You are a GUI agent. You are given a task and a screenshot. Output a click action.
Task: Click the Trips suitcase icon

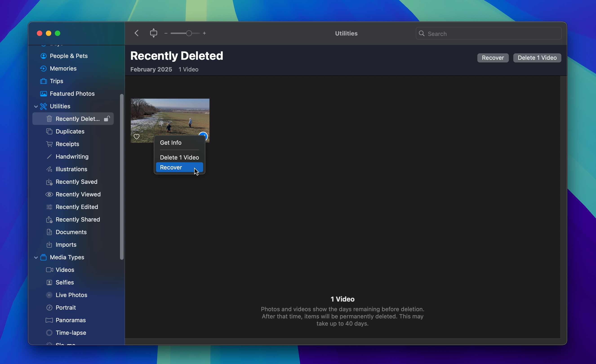point(43,81)
